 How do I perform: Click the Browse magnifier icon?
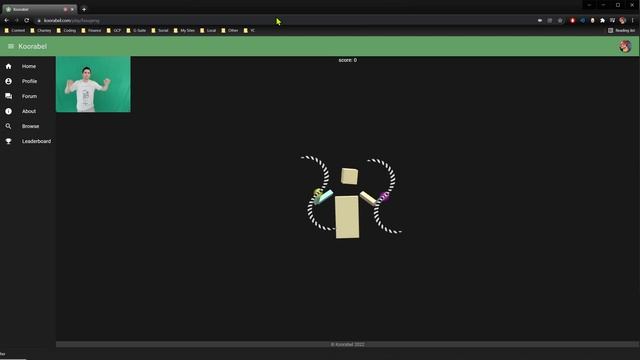point(9,126)
